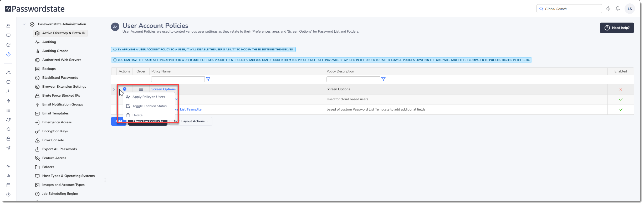
Task: Sort by the Policy Name column header
Action: coord(161,71)
